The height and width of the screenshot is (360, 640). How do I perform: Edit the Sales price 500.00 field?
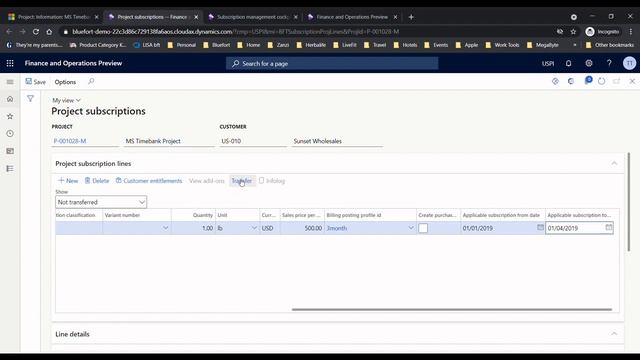tap(302, 228)
